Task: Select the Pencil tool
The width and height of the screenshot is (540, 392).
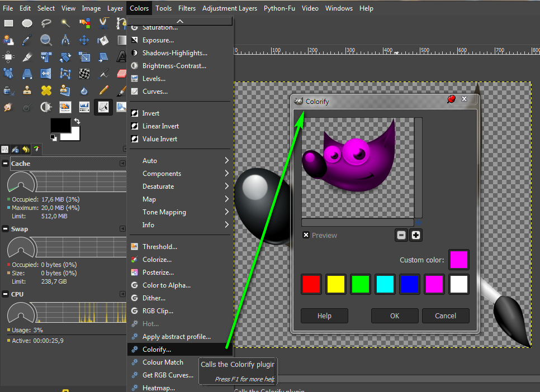Action: tap(103, 90)
